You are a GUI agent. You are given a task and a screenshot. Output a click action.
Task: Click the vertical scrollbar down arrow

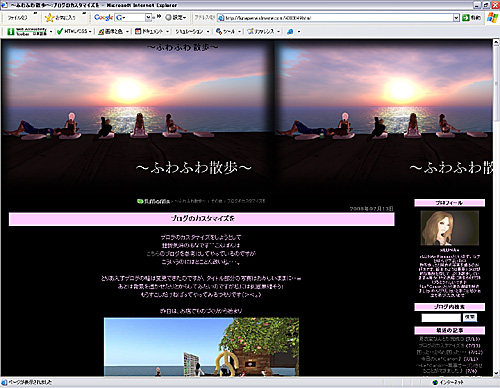click(496, 373)
